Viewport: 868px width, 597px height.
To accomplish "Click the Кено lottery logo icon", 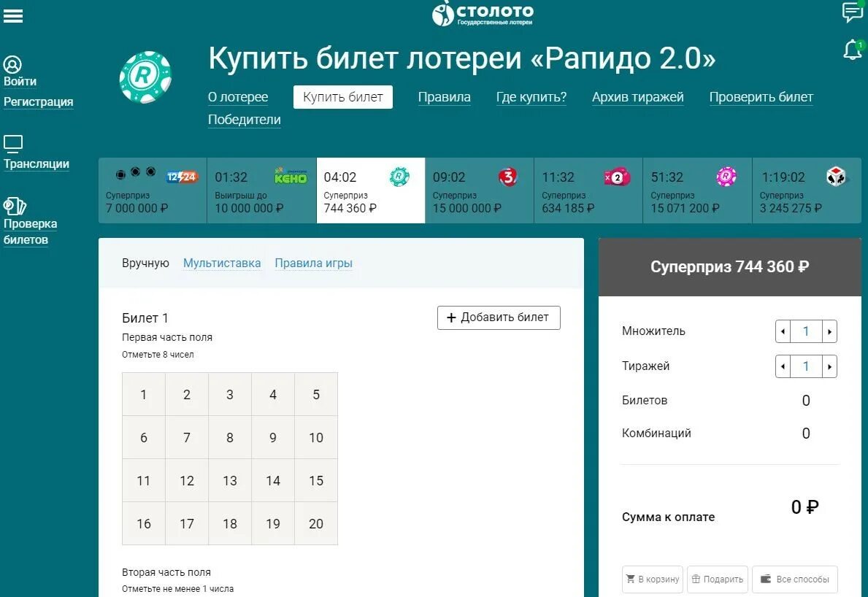I will [291, 177].
